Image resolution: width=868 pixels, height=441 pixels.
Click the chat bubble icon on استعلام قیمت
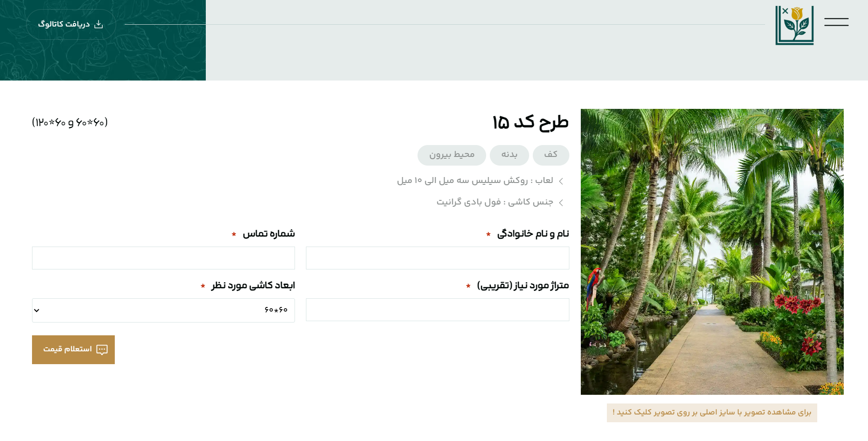coord(102,350)
